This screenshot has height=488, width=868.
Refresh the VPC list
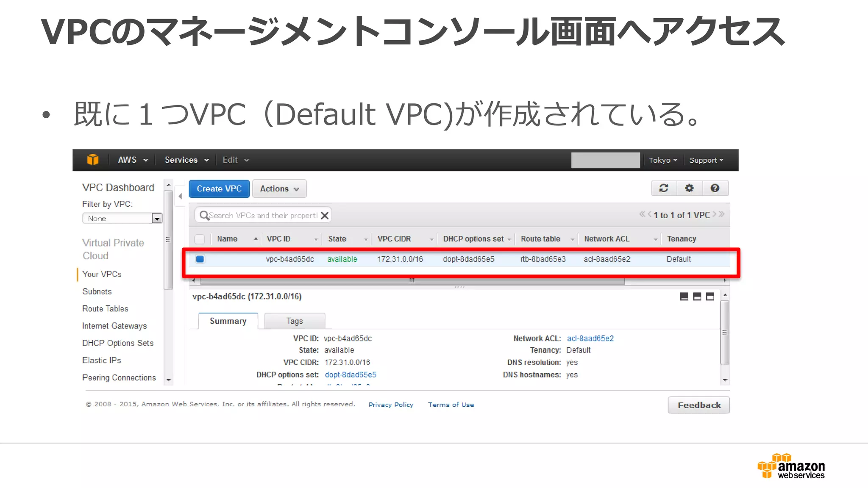(x=664, y=188)
